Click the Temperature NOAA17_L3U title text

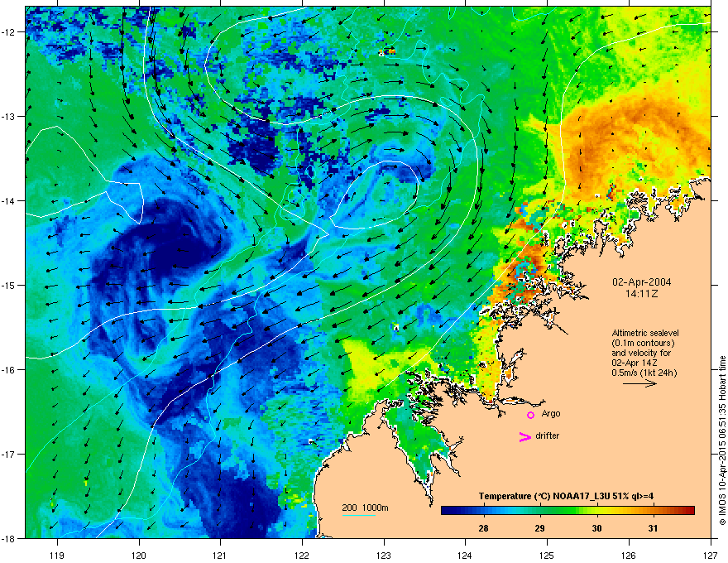(566, 496)
